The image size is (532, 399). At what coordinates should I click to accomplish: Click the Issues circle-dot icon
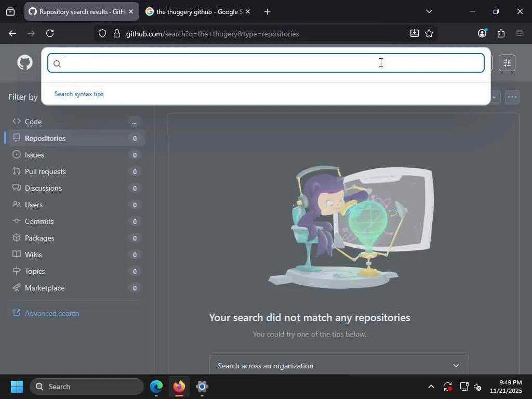[16, 154]
